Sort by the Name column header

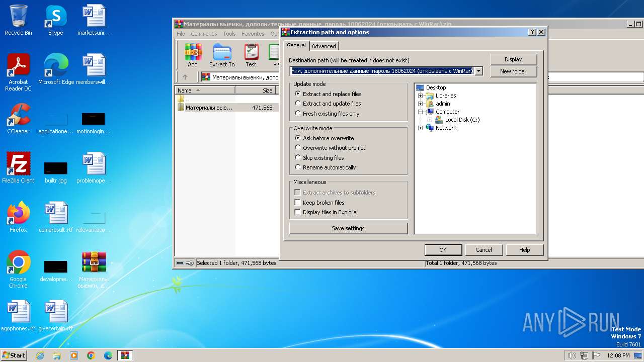click(x=205, y=90)
